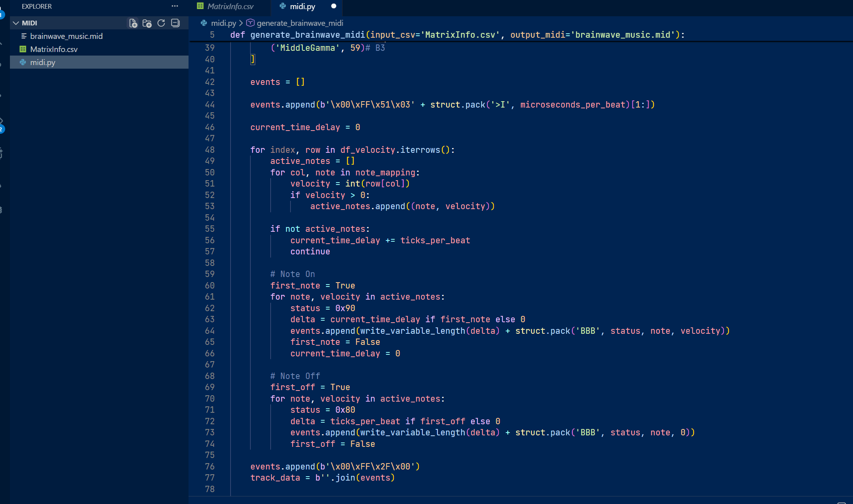The width and height of the screenshot is (853, 504).
Task: Click the New File icon in Explorer
Action: [133, 23]
